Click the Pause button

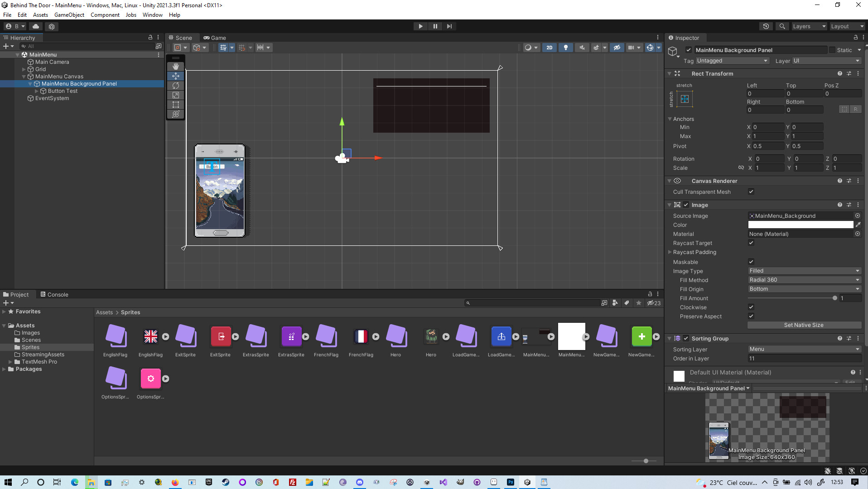pos(435,26)
